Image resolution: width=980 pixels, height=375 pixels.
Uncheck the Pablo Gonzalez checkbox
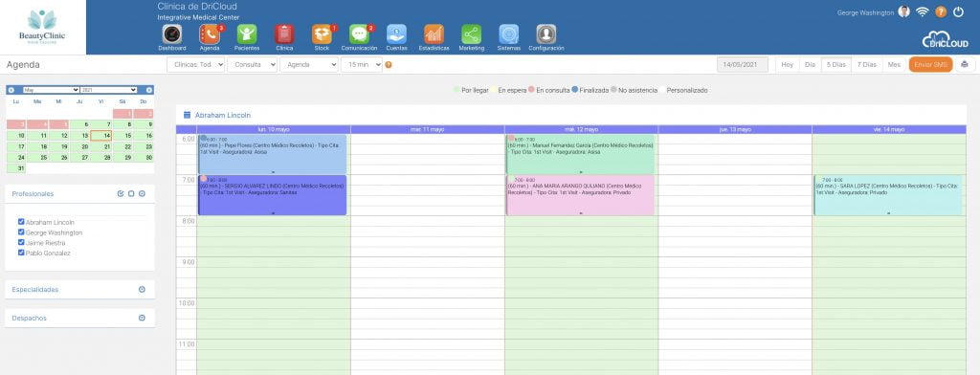(21, 253)
